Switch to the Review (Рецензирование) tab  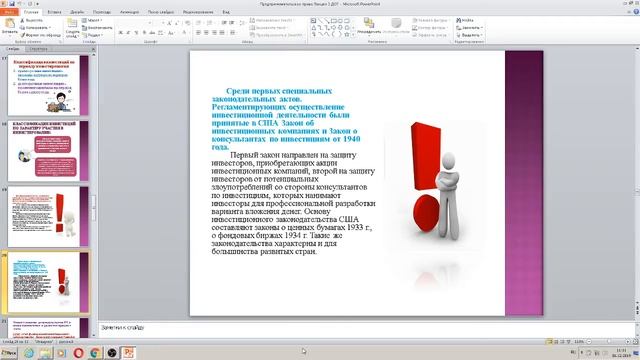198,12
